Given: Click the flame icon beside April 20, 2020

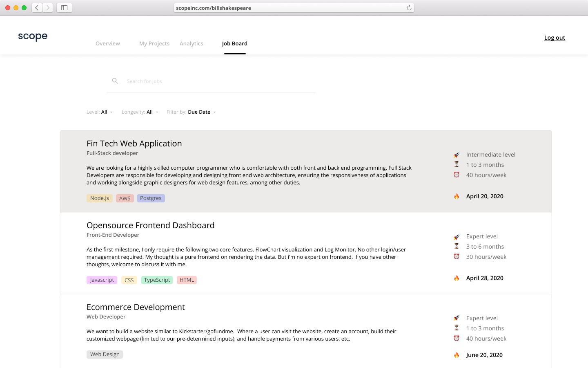Looking at the screenshot, I should coord(457,196).
